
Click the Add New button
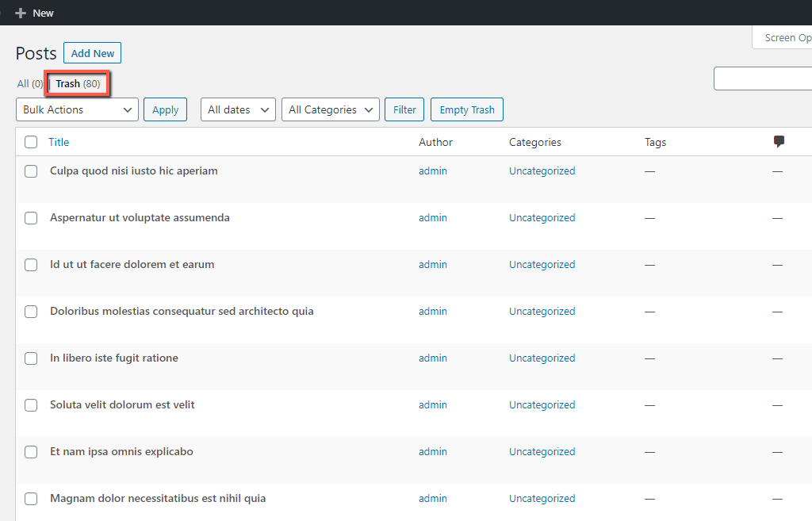pyautogui.click(x=92, y=53)
